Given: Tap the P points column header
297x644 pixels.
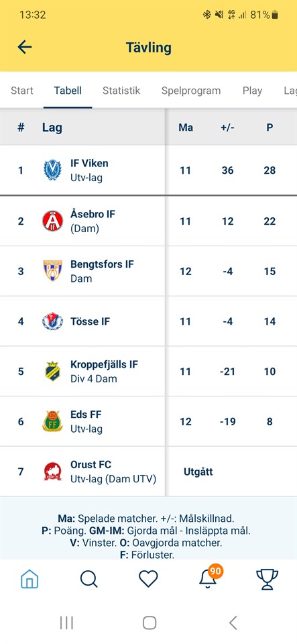Looking at the screenshot, I should tap(270, 127).
